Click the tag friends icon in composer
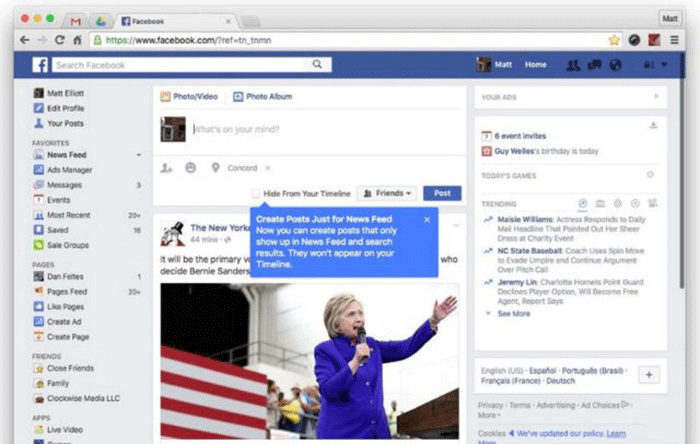 (x=166, y=168)
